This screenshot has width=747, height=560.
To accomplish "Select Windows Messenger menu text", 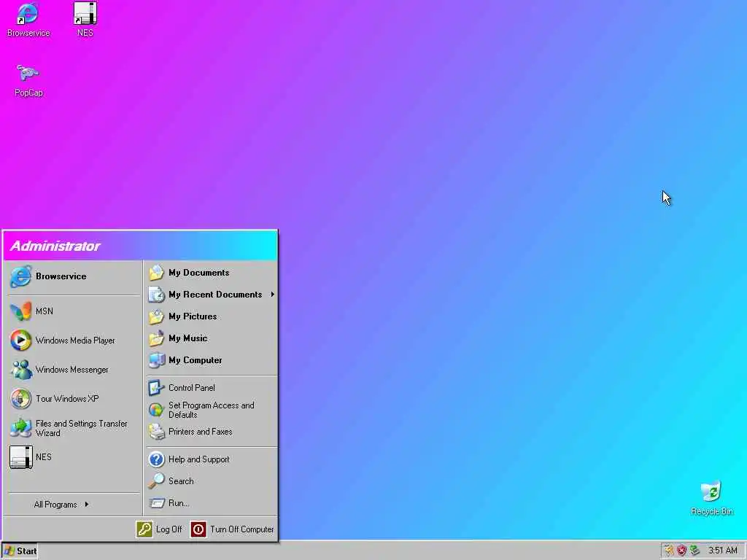I will (x=72, y=370).
